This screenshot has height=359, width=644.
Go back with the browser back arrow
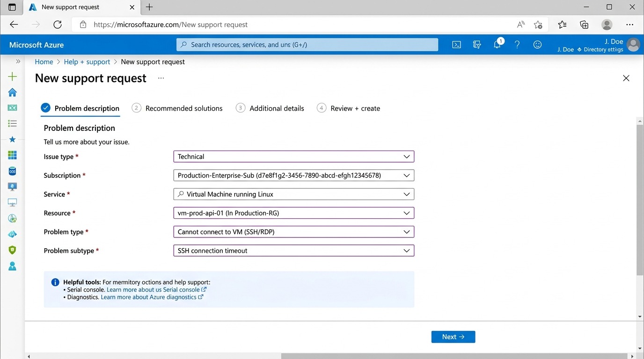pyautogui.click(x=14, y=25)
